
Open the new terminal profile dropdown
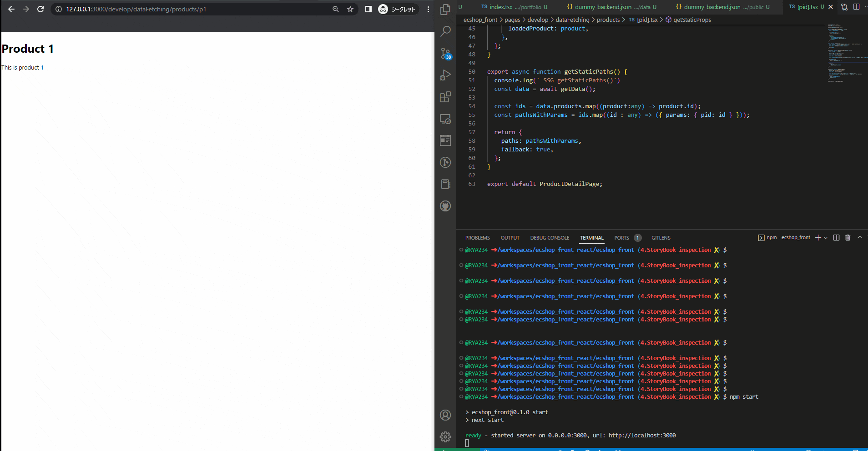coord(826,238)
